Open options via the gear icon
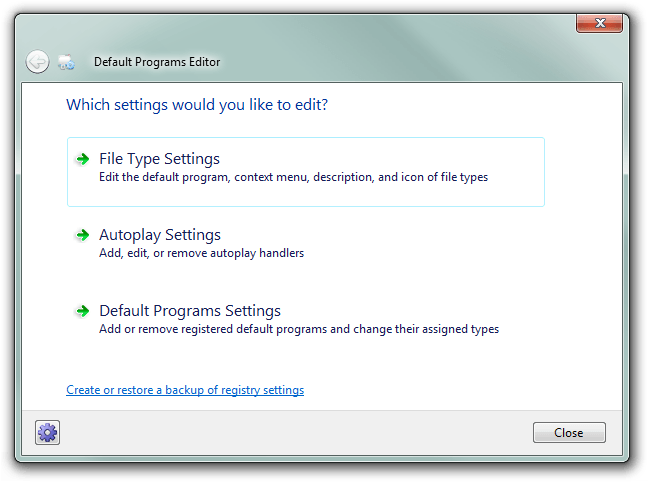Image resolution: width=648 pixels, height=483 pixels. point(48,432)
